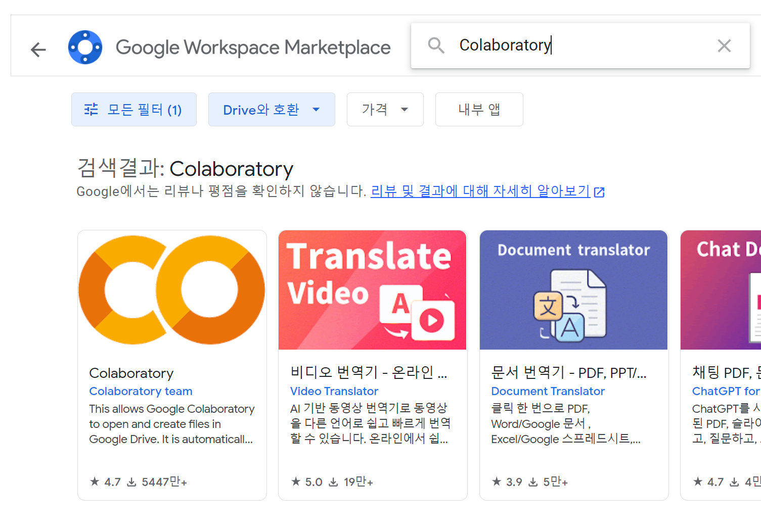
Task: Toggle the 내부 앱 filter chip
Action: (x=479, y=110)
